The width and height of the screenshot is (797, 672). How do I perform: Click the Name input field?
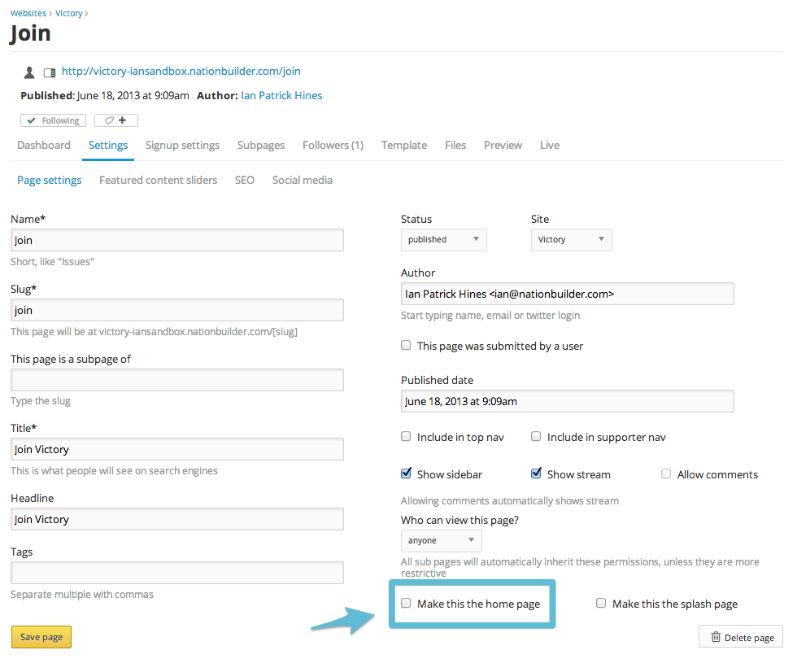pyautogui.click(x=177, y=240)
